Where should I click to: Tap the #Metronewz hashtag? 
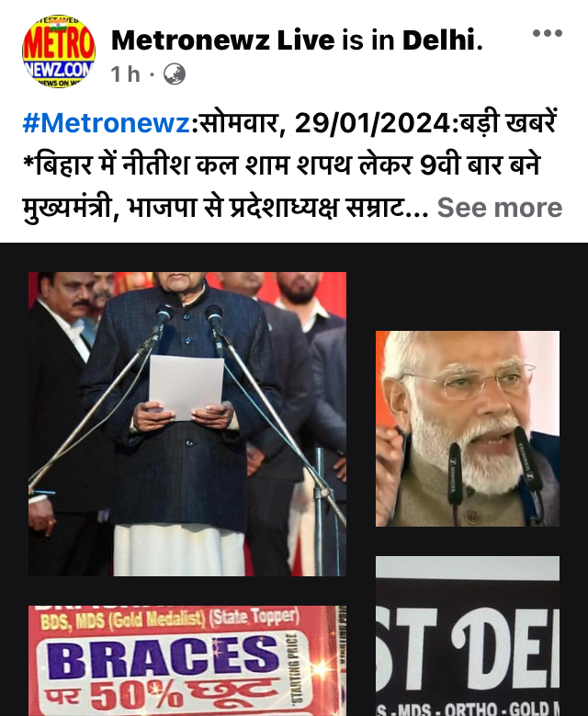[x=107, y=123]
